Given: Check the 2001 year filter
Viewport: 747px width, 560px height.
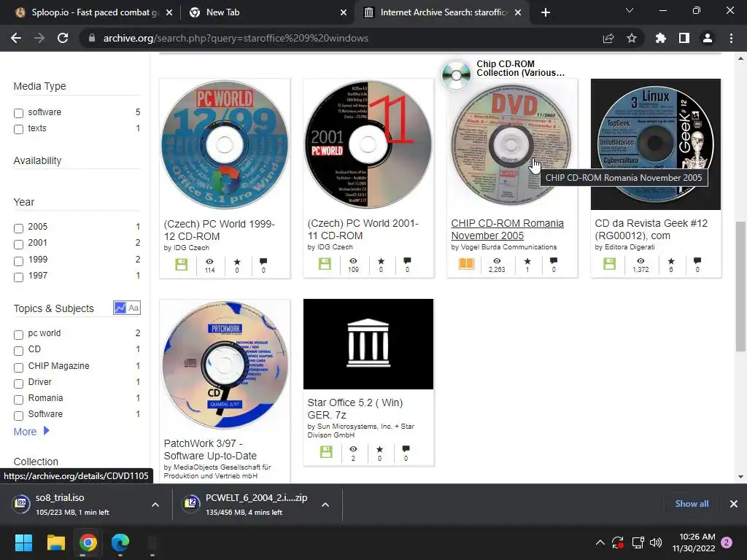Looking at the screenshot, I should click(x=18, y=244).
